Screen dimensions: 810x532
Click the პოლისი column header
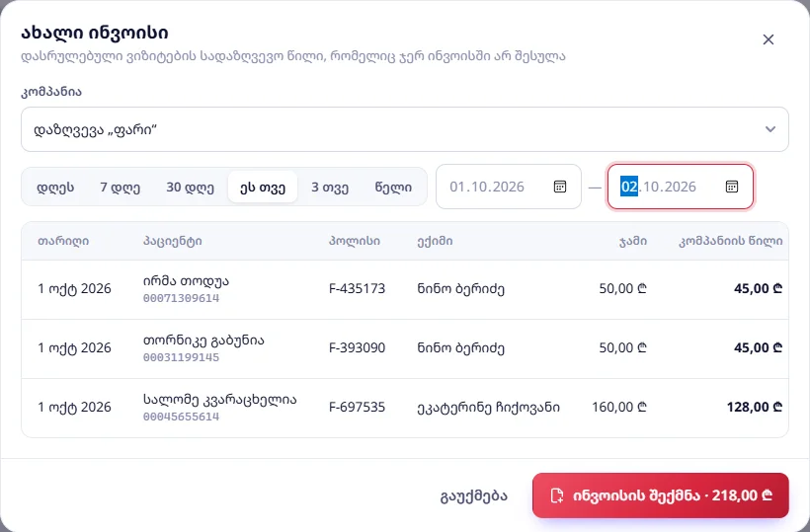pos(355,241)
